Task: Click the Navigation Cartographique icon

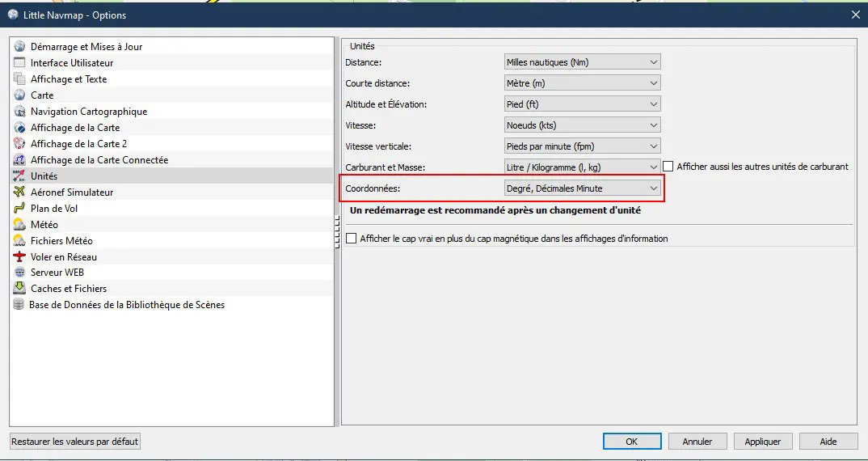Action: coord(20,112)
